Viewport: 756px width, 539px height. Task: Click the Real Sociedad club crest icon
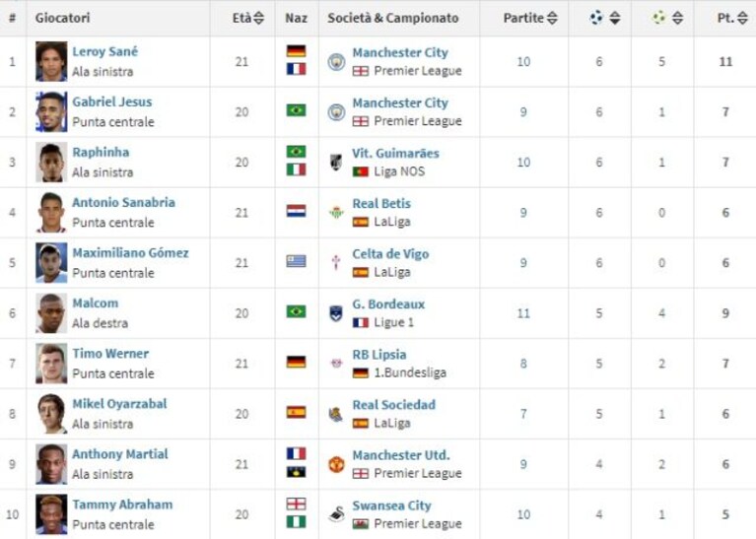pyautogui.click(x=336, y=414)
